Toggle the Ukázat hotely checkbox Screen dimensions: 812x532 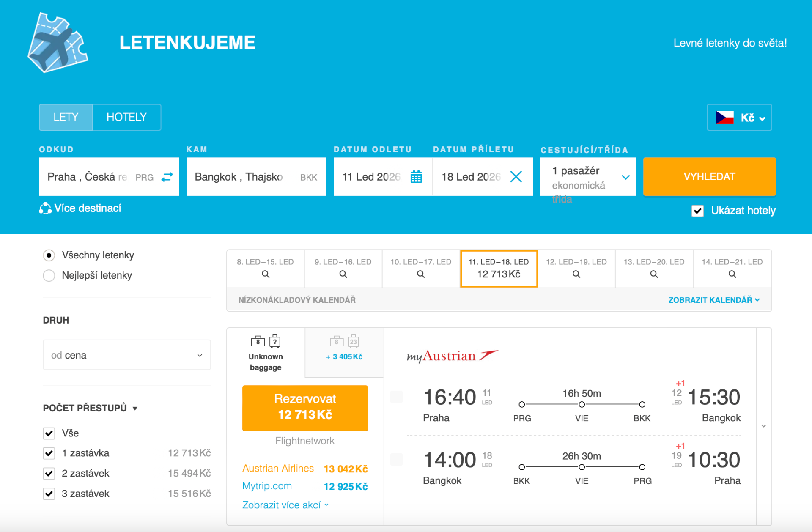coord(697,211)
